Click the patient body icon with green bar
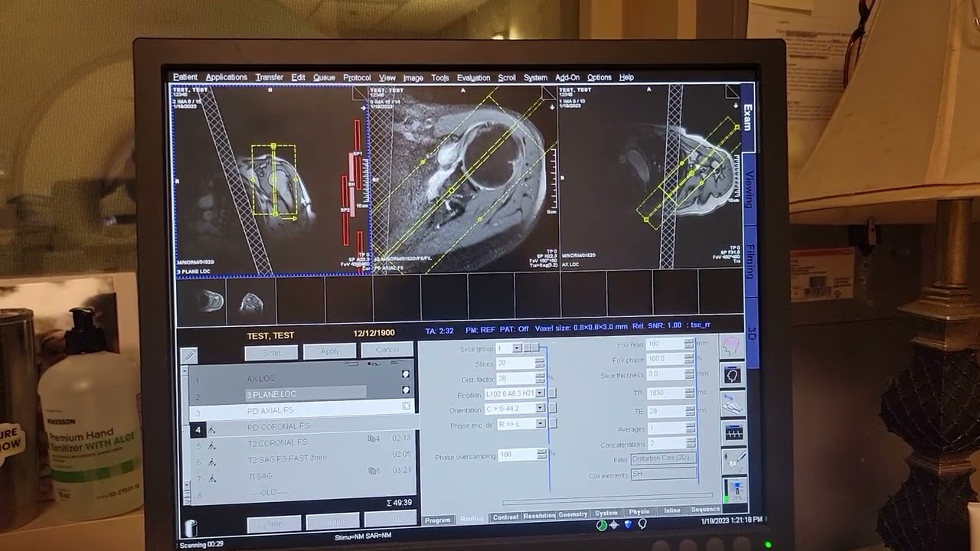This screenshot has width=980, height=551. (x=733, y=490)
